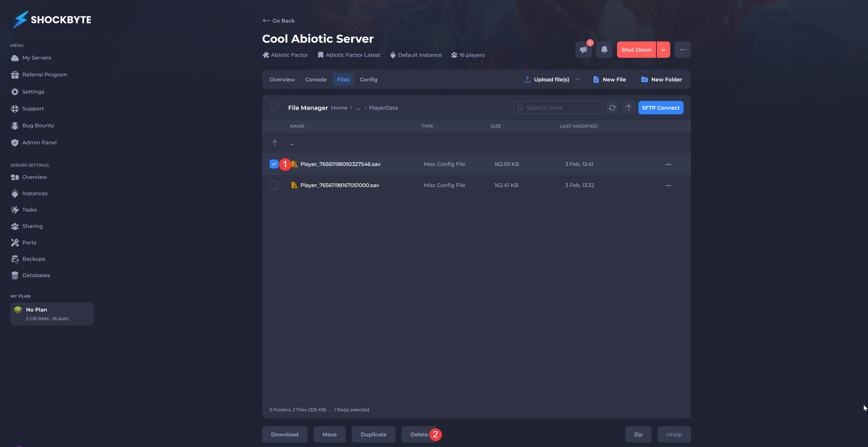Click the Admin Panel shield icon
Viewport: 868px width, 447px height.
click(15, 142)
